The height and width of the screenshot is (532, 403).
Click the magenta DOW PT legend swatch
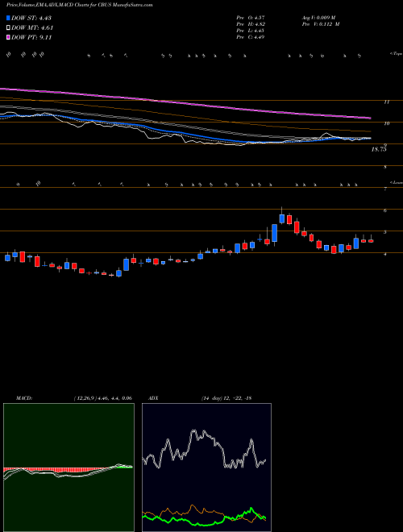pos(8,37)
